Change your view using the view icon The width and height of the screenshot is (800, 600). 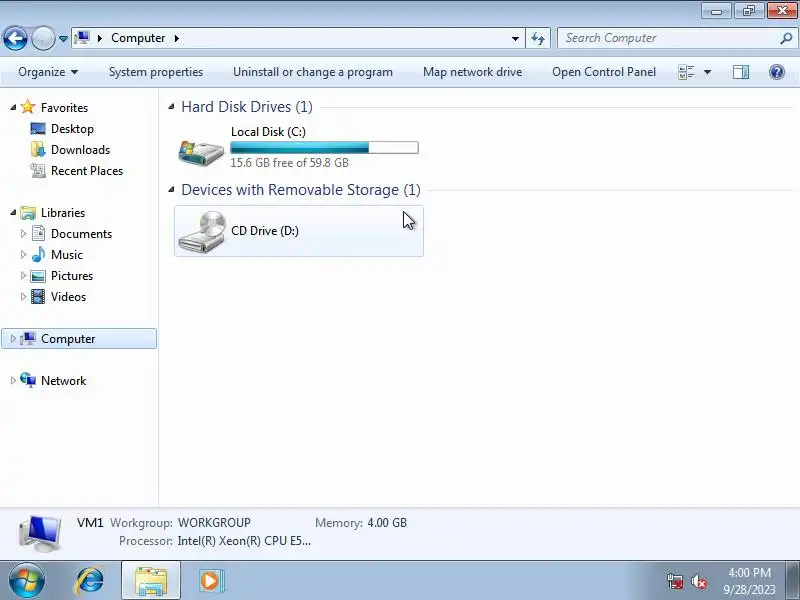686,72
